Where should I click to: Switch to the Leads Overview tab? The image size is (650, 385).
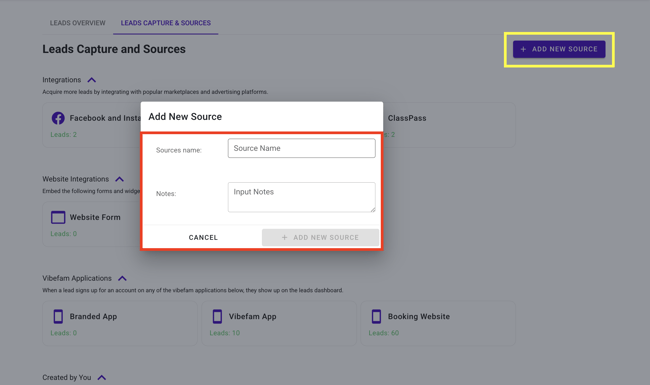pos(78,23)
